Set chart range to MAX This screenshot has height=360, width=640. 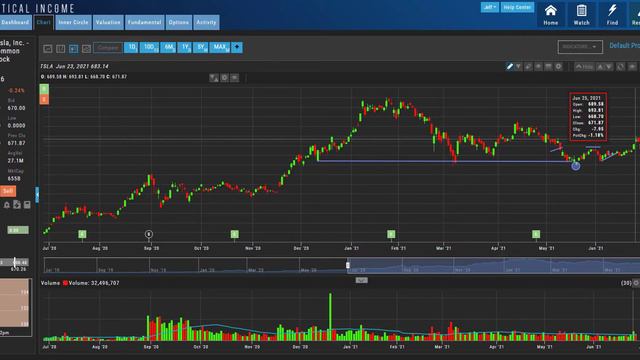[x=220, y=47]
